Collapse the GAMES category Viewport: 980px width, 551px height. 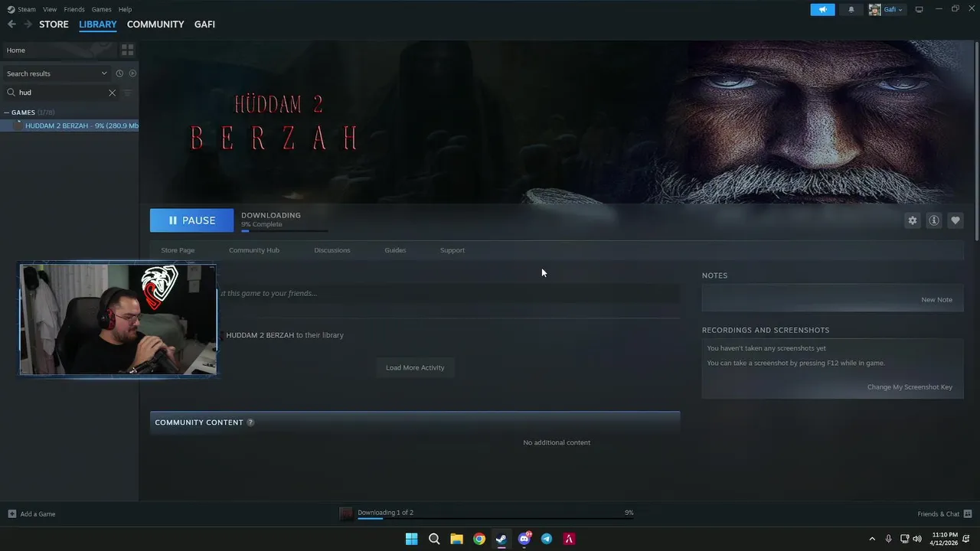pyautogui.click(x=6, y=112)
